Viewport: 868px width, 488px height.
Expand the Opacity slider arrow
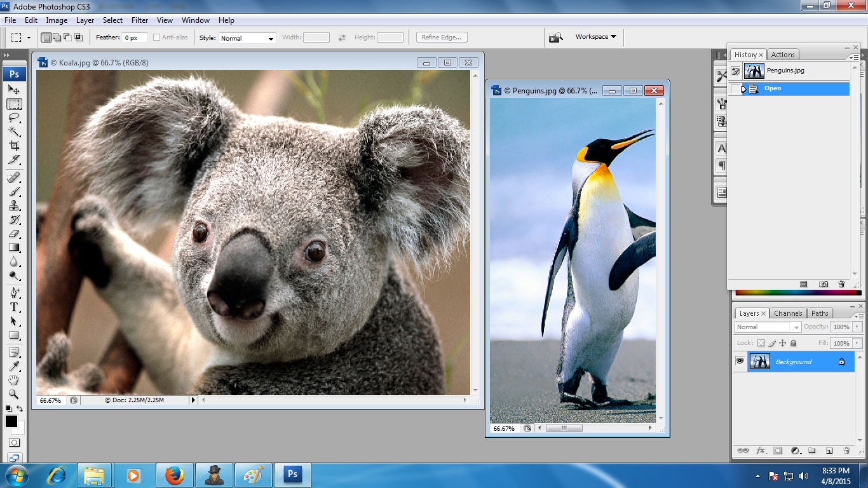coord(857,327)
